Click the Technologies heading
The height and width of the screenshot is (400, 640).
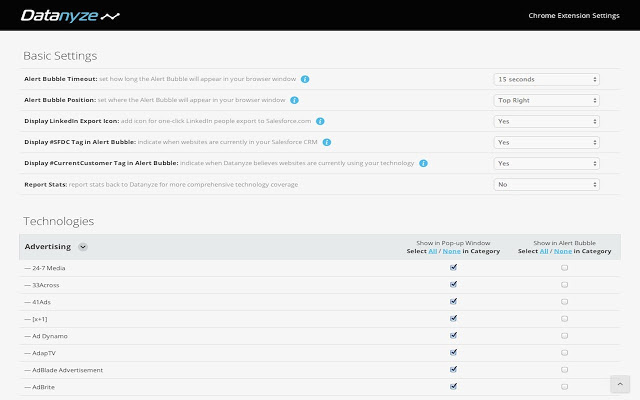[58, 221]
